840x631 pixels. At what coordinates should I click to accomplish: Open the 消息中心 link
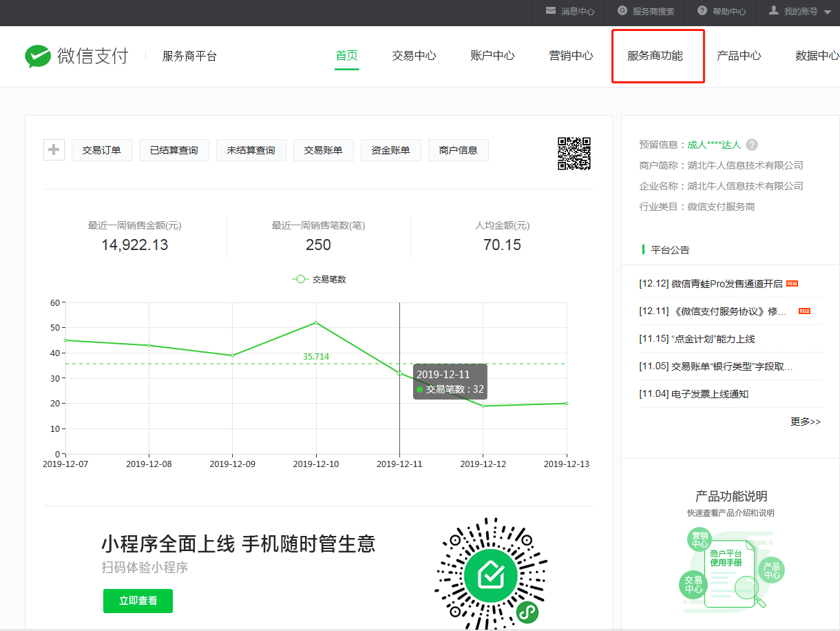point(578,12)
